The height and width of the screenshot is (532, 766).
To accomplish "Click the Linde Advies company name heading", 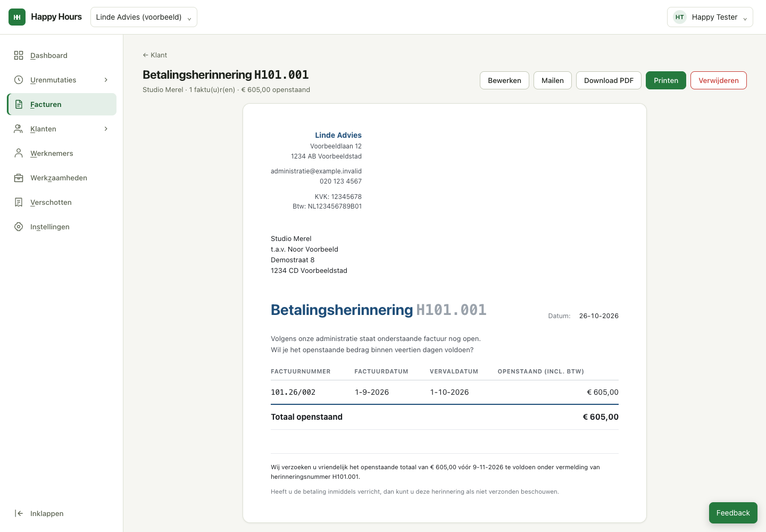I will (x=338, y=135).
